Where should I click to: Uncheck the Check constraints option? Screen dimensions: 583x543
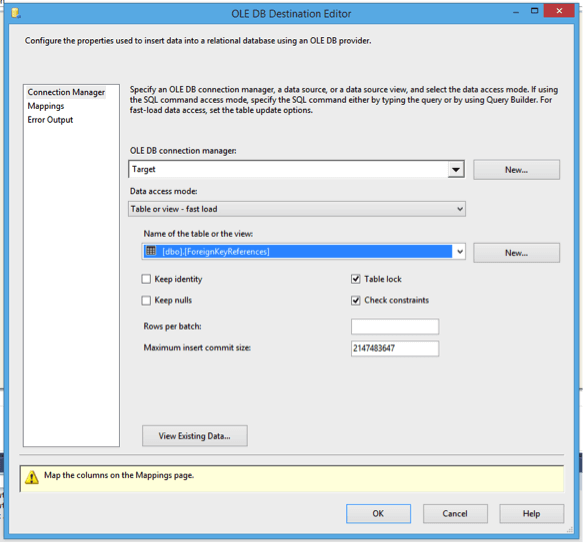(355, 301)
